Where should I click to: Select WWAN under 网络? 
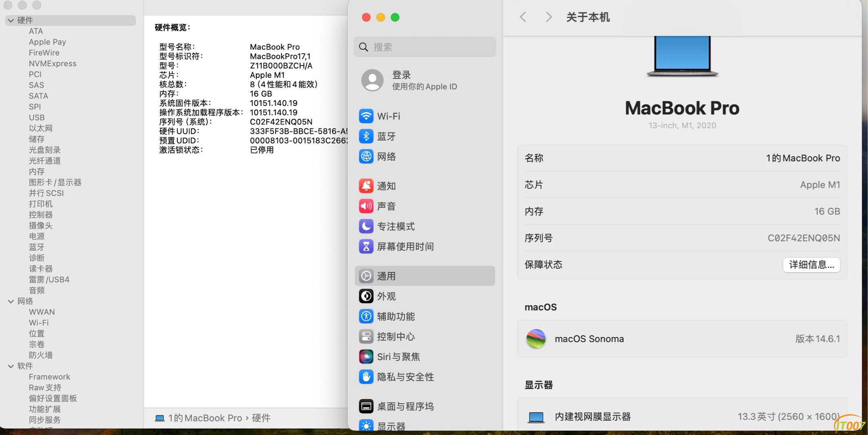click(x=42, y=312)
